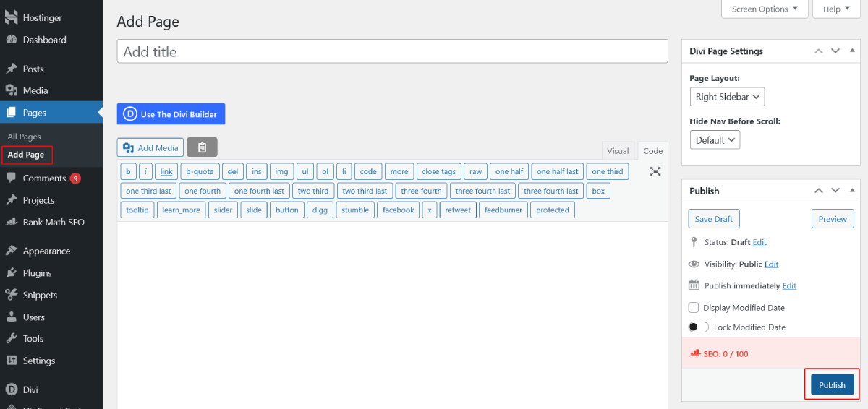Viewport: 868px width, 409px height.
Task: Click the blue Publish button
Action: (x=832, y=384)
